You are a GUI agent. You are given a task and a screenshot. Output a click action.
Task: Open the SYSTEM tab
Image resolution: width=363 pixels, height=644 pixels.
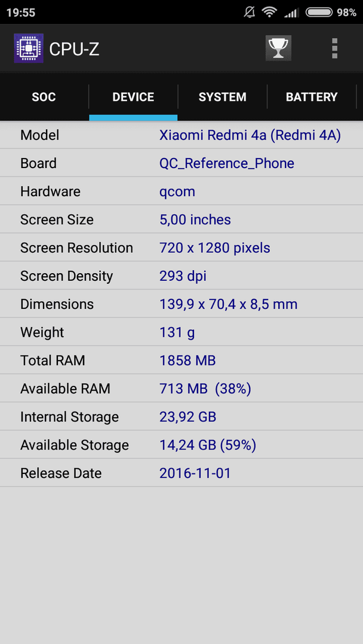(223, 97)
